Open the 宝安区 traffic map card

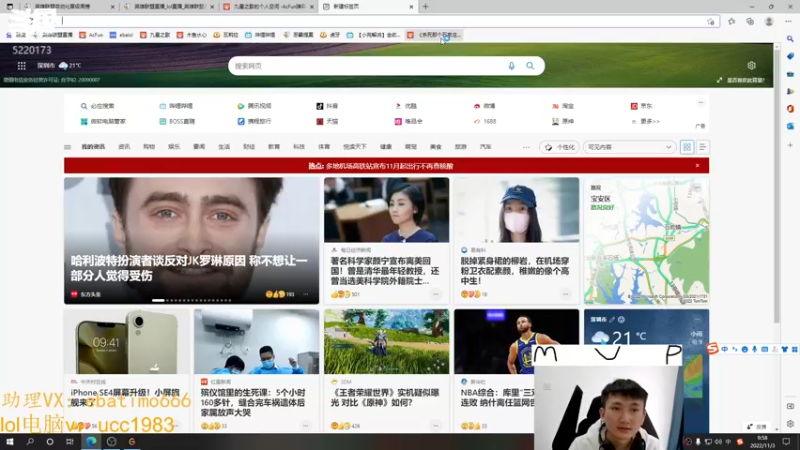(646, 240)
